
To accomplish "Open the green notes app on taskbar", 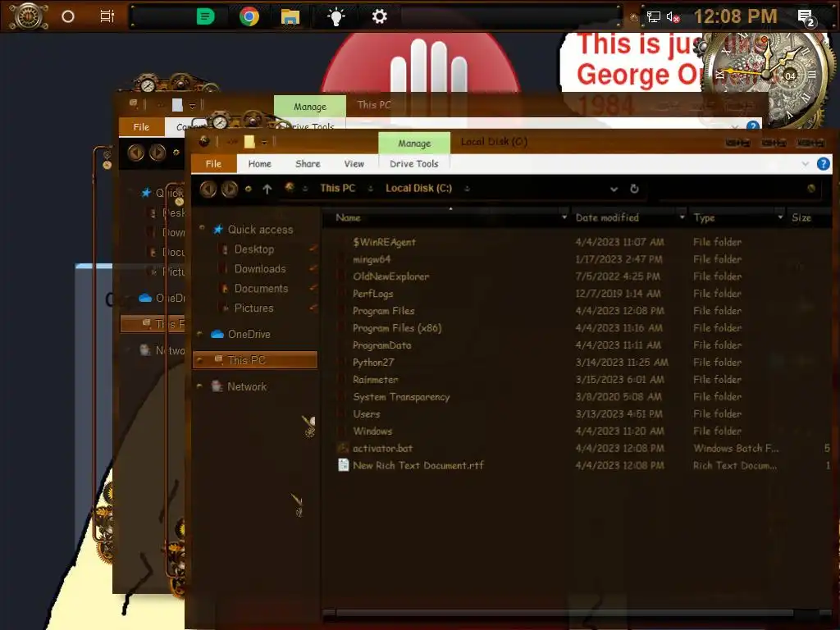I will tap(205, 16).
